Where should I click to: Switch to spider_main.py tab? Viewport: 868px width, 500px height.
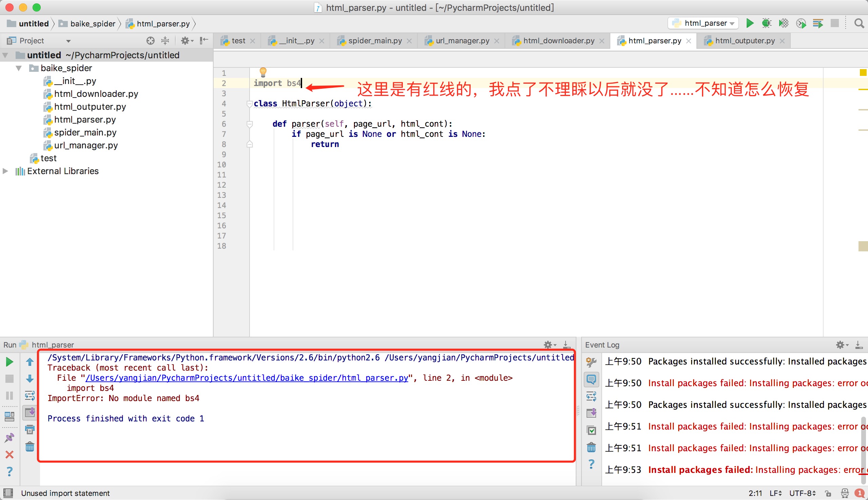click(375, 41)
